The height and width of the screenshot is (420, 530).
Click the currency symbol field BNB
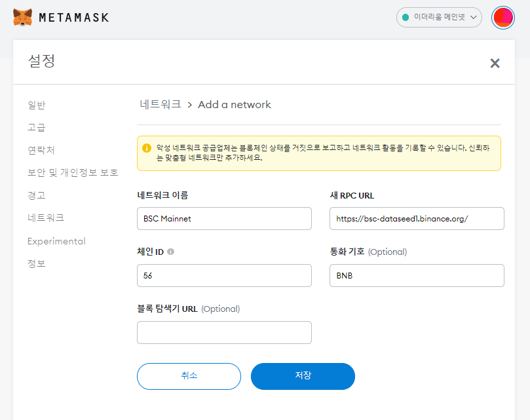click(417, 276)
